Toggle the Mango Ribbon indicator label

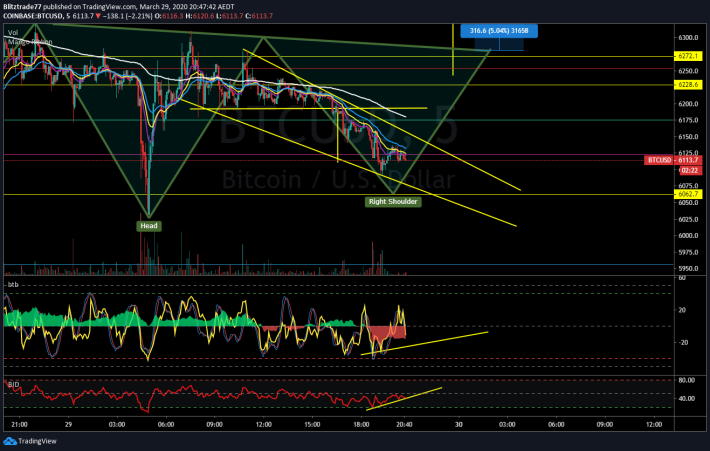pyautogui.click(x=30, y=42)
